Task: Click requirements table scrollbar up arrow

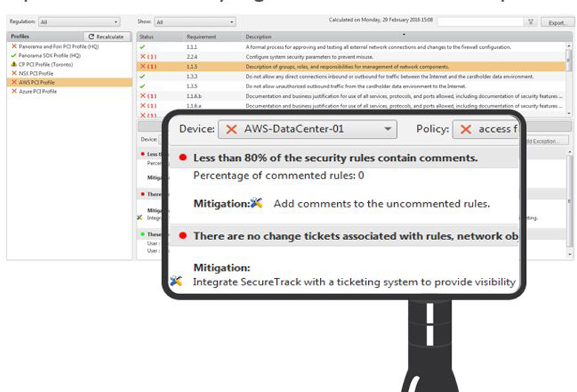Action: pyautogui.click(x=569, y=46)
